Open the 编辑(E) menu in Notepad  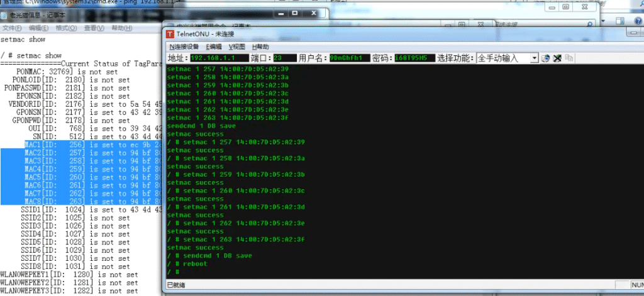coord(38,28)
